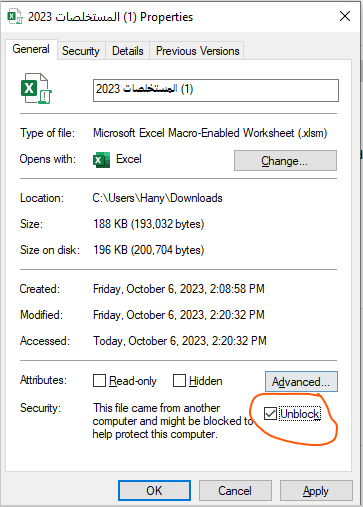
Task: Uncheck the Unblock checkbox
Action: (x=270, y=414)
